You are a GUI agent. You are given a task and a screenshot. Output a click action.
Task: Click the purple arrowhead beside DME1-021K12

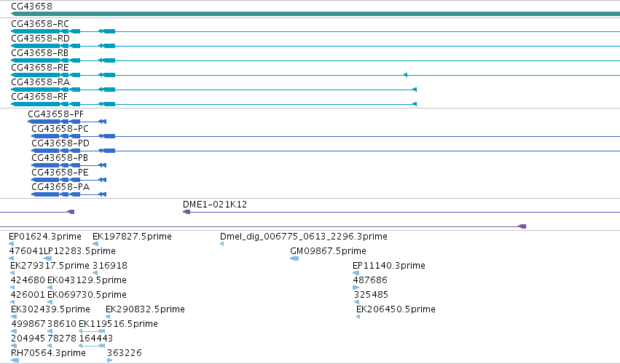[x=187, y=213]
